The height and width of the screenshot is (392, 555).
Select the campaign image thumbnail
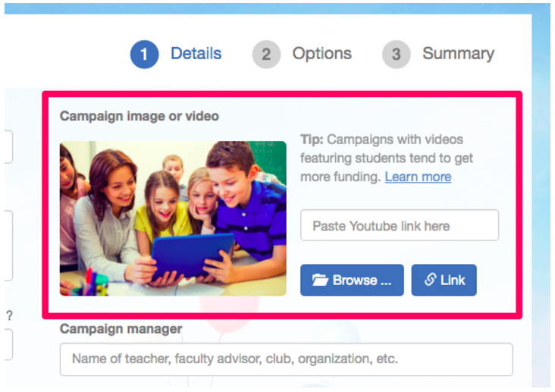click(x=173, y=218)
